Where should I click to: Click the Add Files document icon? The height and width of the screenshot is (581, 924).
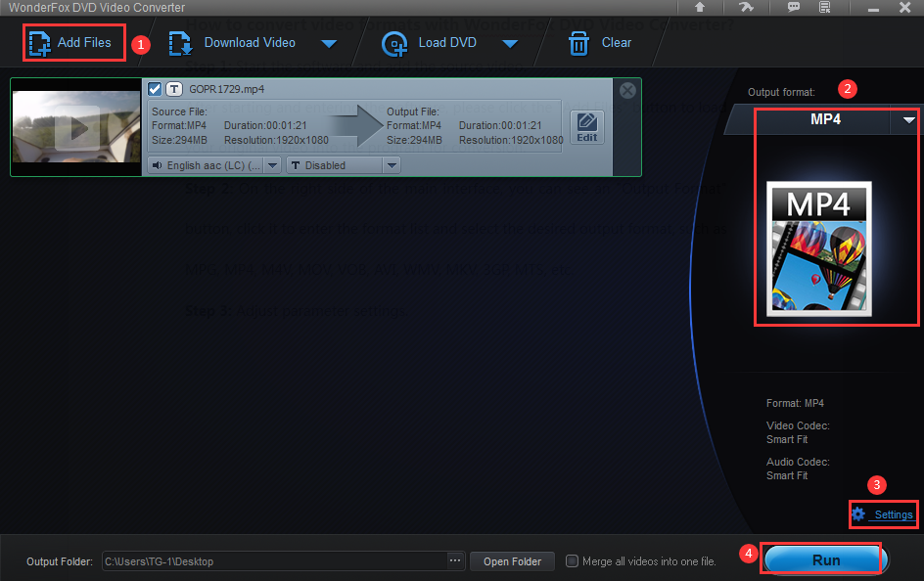39,44
